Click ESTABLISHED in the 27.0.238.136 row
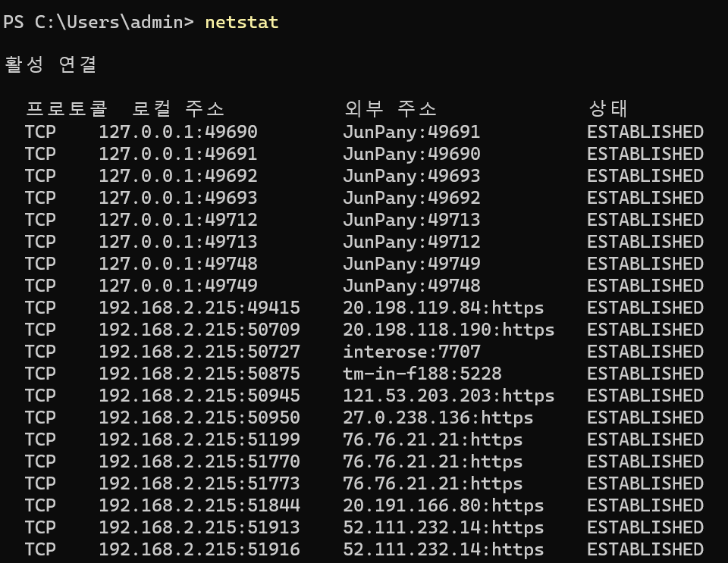Viewport: 728px width, 563px height. tap(645, 418)
